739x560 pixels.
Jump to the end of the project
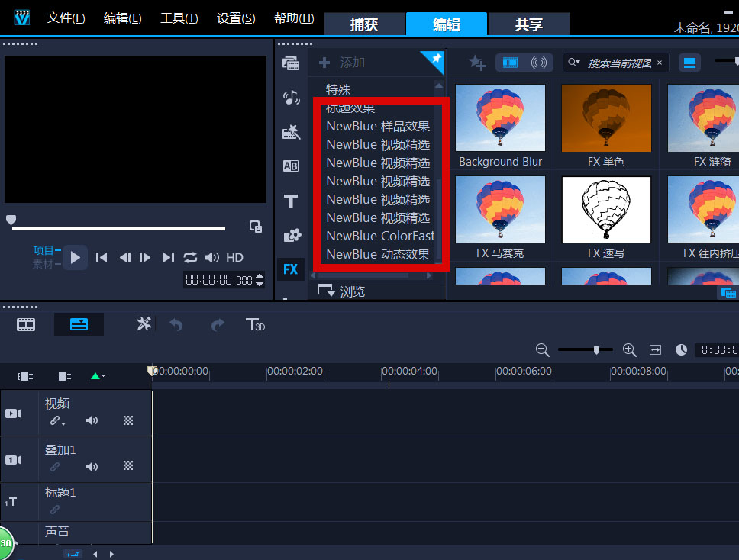click(168, 258)
